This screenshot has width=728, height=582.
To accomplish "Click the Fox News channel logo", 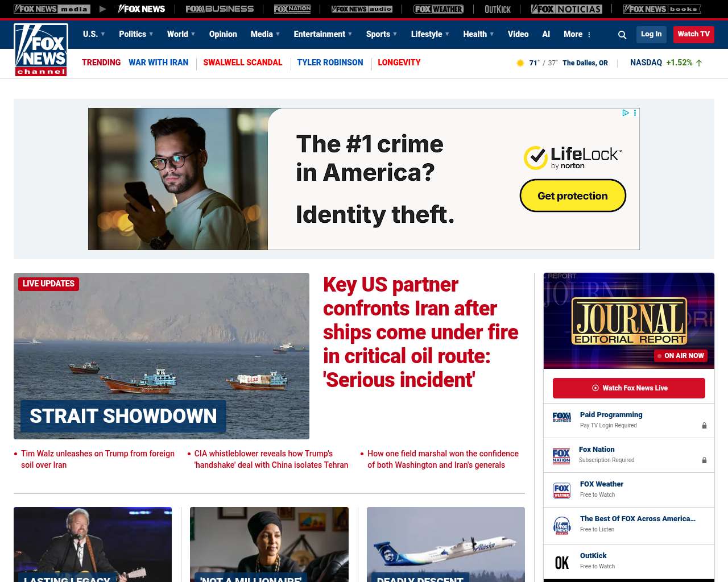I will click(x=41, y=50).
